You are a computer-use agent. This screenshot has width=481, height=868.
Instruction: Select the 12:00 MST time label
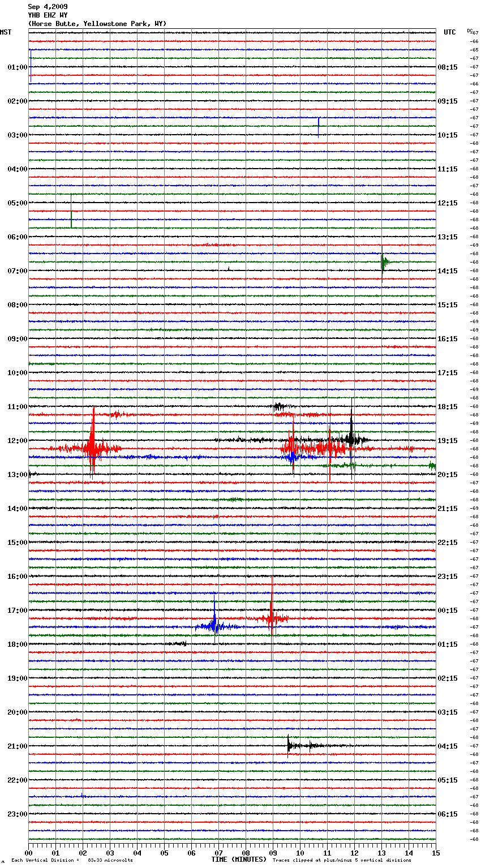click(18, 441)
